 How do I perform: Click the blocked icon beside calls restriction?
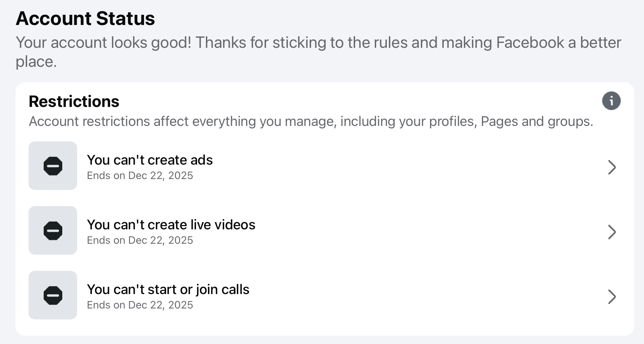pyautogui.click(x=53, y=295)
